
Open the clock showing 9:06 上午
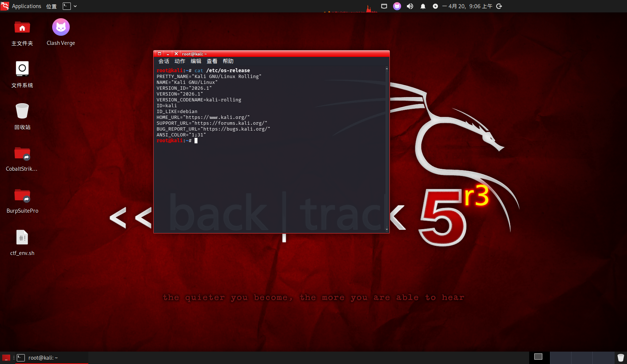(467, 6)
